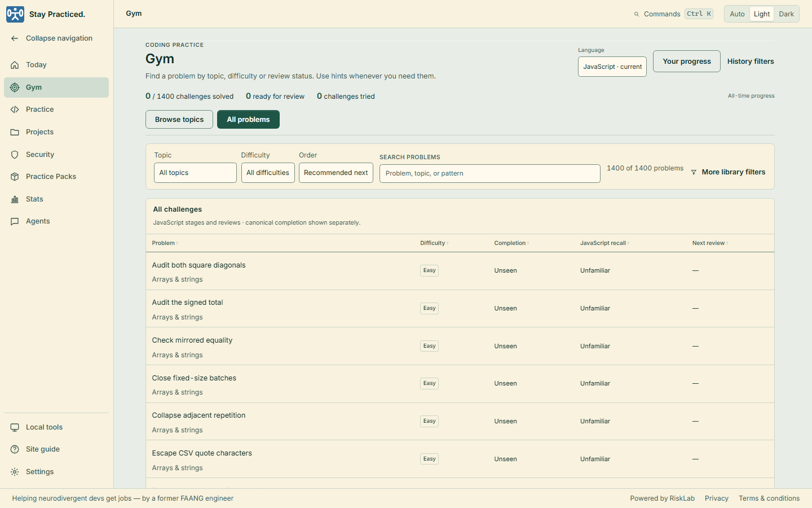Viewport: 812px width, 508px height.
Task: Open problem Audit the signed total
Action: (x=187, y=303)
